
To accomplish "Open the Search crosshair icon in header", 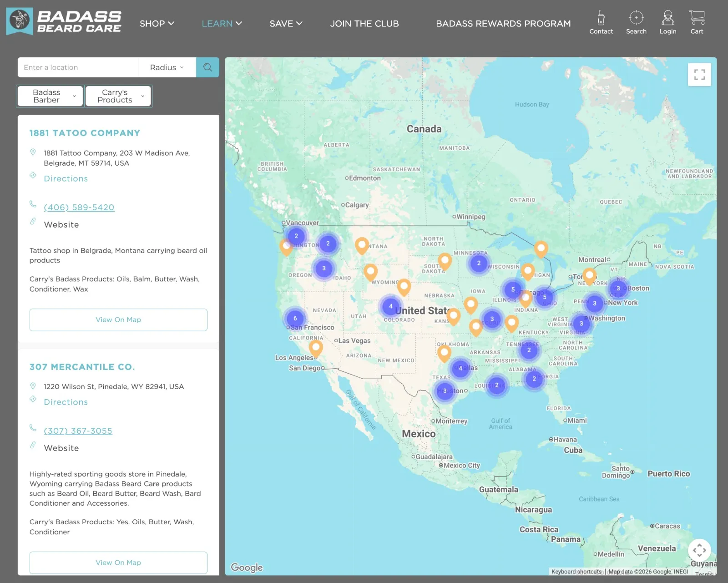I will (636, 22).
